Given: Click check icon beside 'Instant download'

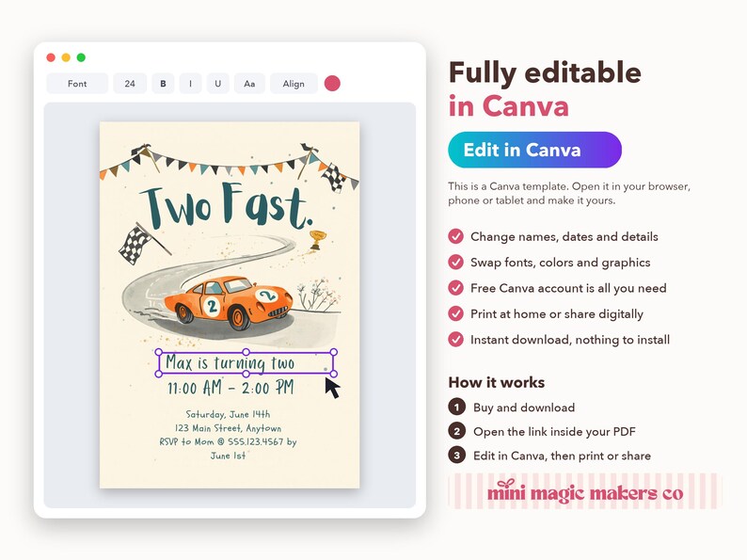Looking at the screenshot, I should [x=456, y=340].
